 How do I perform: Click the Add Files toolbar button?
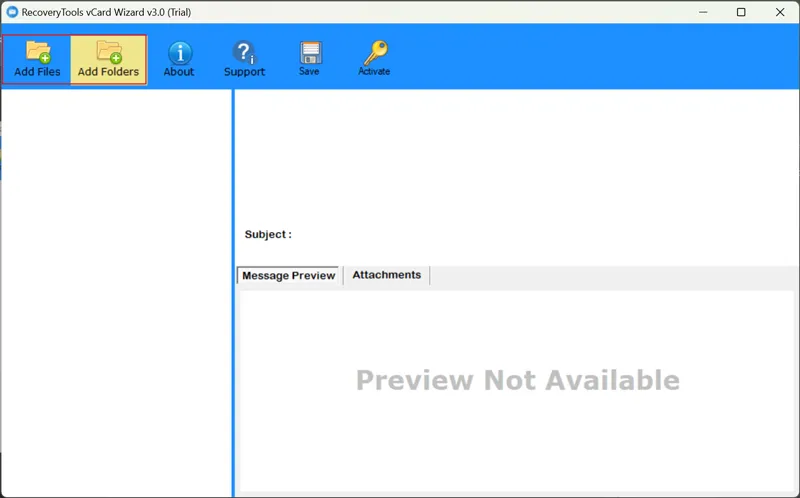(37, 59)
